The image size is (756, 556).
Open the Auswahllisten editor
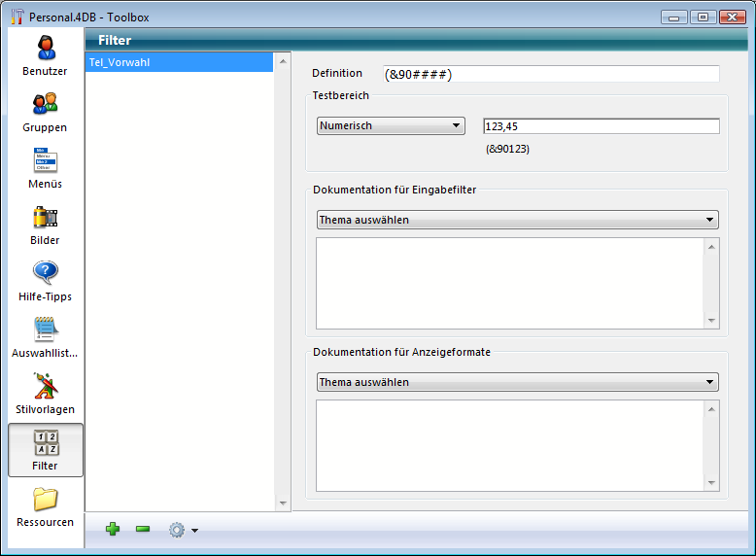point(45,337)
